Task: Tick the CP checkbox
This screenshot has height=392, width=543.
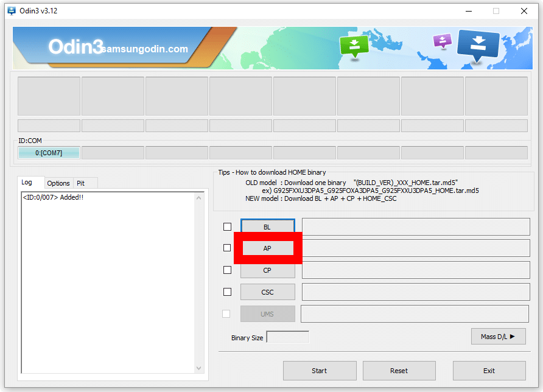Action: point(227,270)
